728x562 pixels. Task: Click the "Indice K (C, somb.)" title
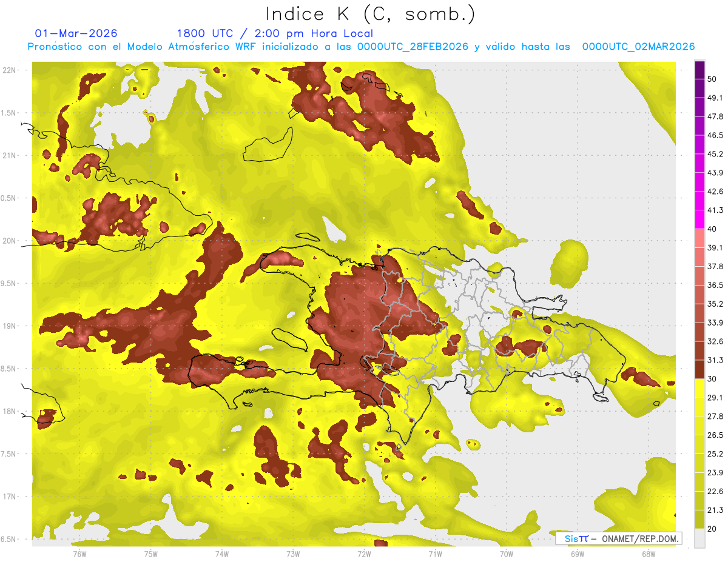pos(371,14)
